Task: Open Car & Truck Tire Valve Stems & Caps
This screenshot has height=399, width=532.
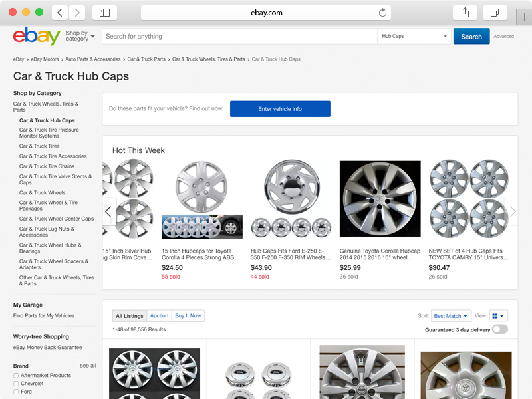Action: point(55,179)
